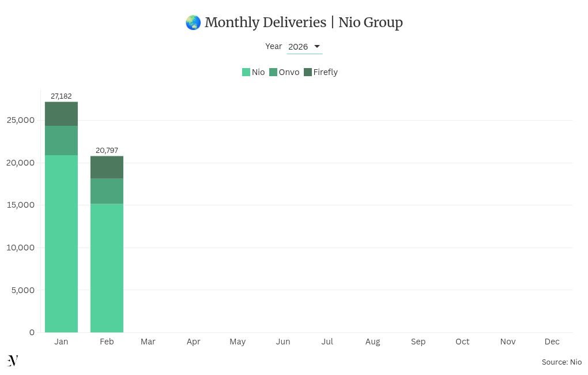
Task: Click the 20,797 total label above February
Action: tap(107, 151)
